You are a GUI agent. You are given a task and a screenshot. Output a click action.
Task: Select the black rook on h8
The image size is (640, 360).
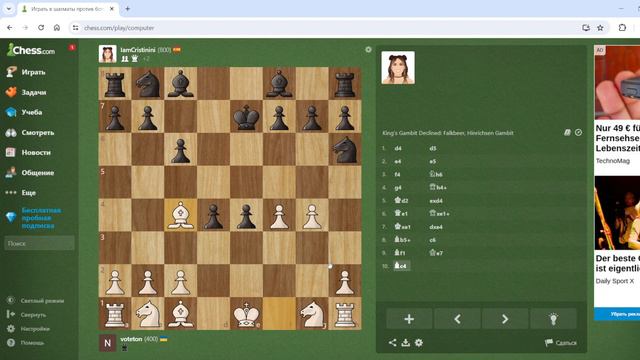click(x=344, y=84)
